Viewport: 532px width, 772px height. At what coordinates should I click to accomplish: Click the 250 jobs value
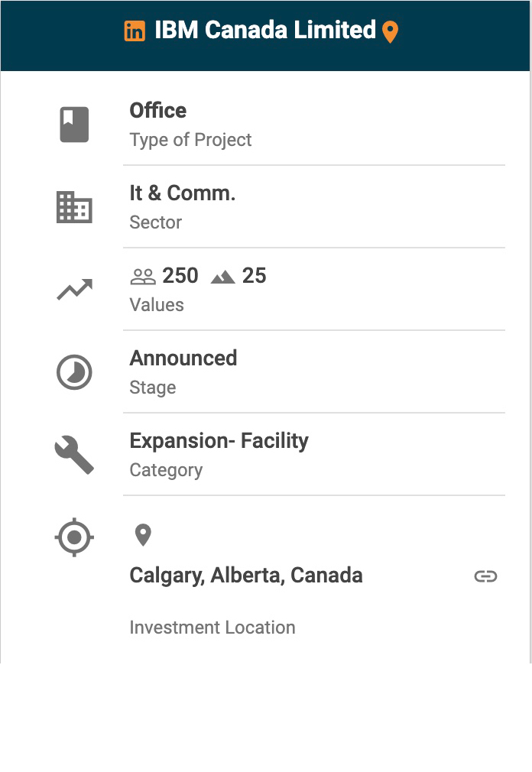pyautogui.click(x=180, y=276)
